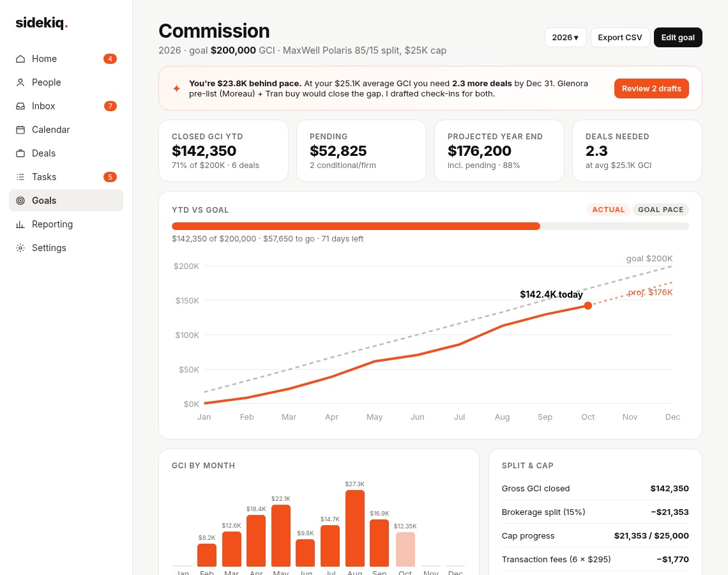Click the May bar labeled $22.1K
This screenshot has width=728, height=575.
pos(281,535)
